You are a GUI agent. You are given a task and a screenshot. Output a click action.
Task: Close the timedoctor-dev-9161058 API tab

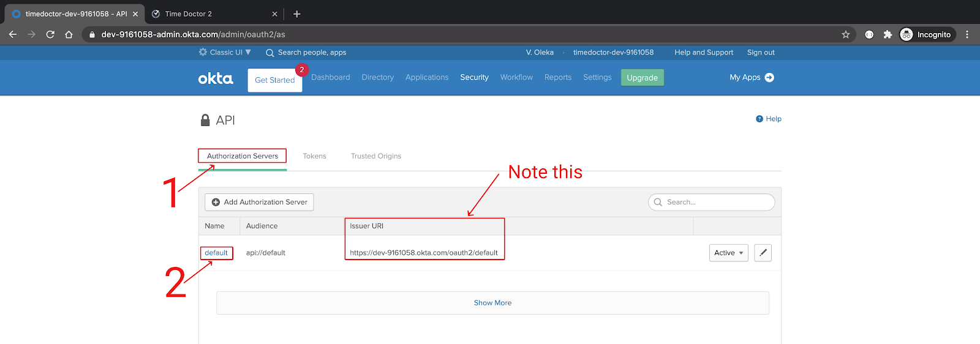click(x=135, y=13)
